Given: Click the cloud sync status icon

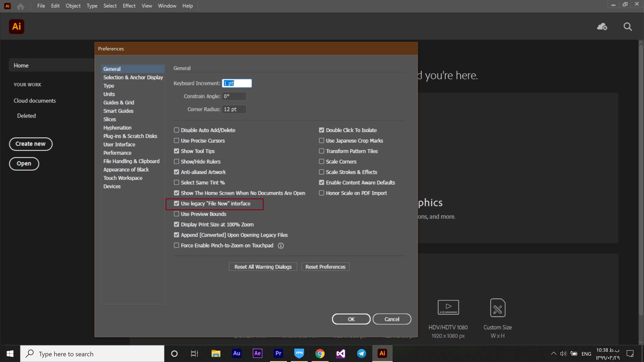Looking at the screenshot, I should point(602,26).
